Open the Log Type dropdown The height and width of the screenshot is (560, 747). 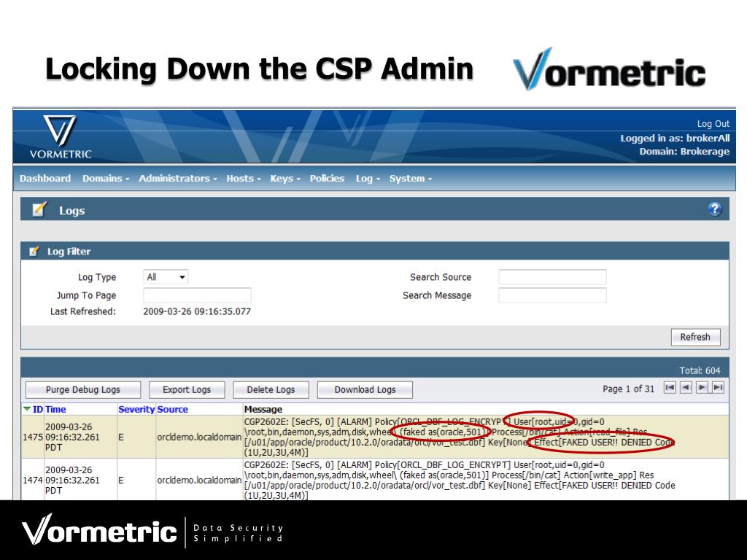pos(166,276)
